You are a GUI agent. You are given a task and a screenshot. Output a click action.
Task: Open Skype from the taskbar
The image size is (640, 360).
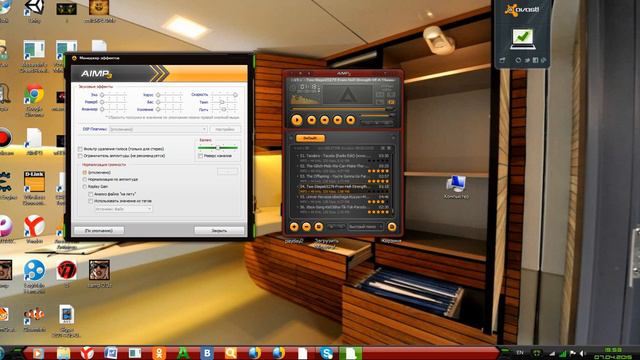tap(327, 353)
